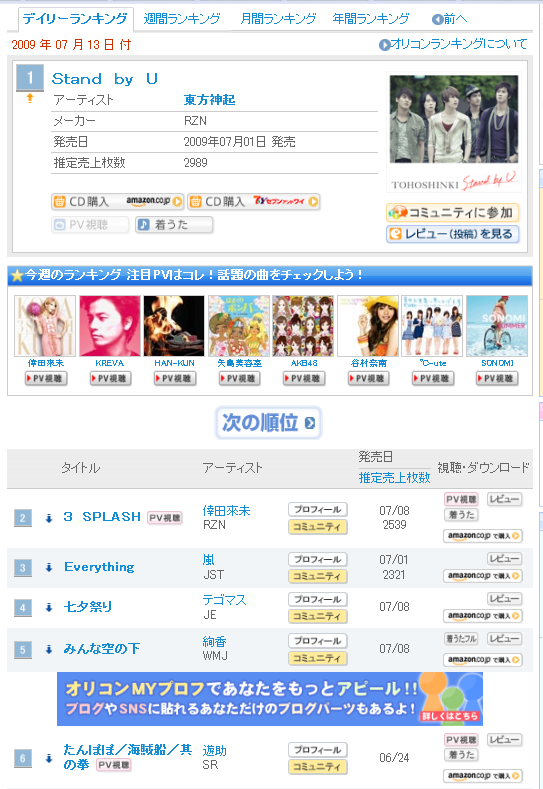
Task: View reviews with レビュー(投稿)を見る
Action: 452,234
